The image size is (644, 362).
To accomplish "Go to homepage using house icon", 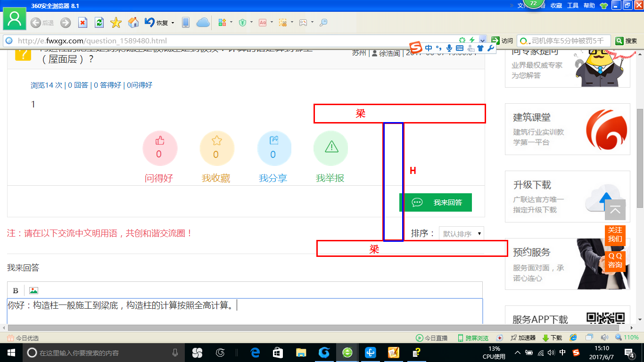I will tap(133, 23).
